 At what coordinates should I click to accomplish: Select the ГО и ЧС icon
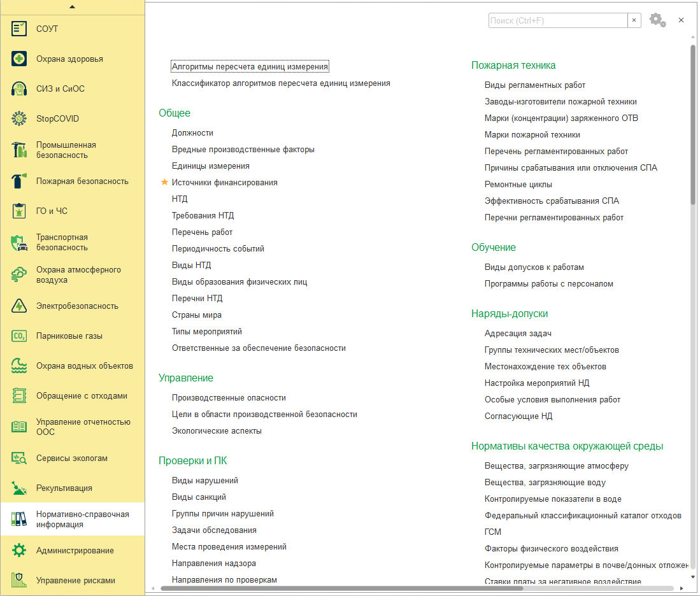click(18, 211)
